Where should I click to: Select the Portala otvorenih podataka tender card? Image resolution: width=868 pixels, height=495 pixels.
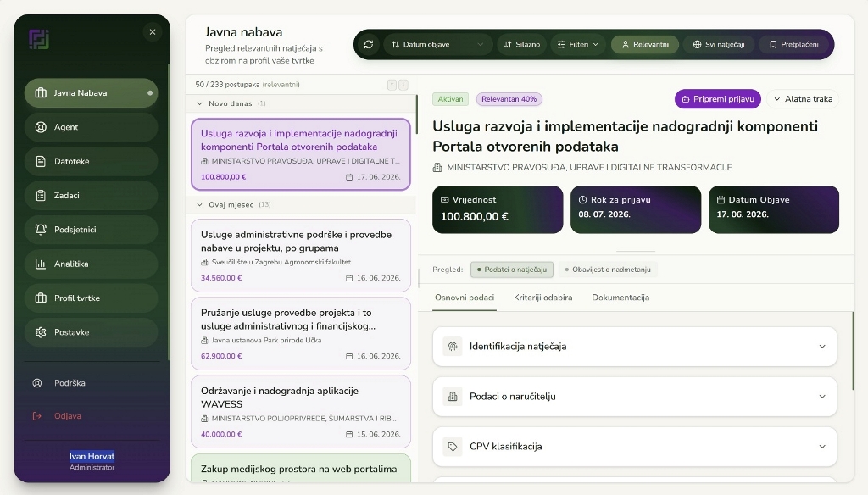click(x=301, y=154)
